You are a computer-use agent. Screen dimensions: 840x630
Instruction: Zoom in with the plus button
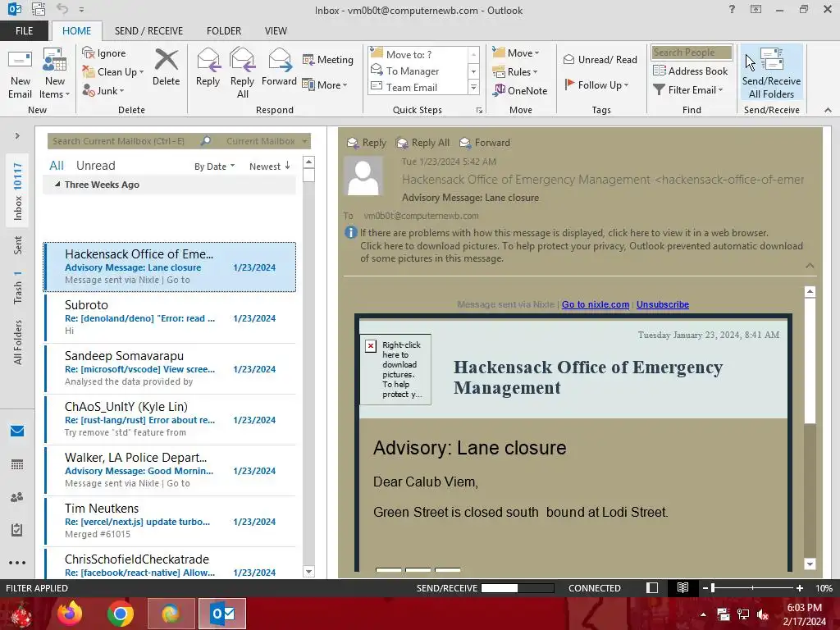click(x=800, y=588)
